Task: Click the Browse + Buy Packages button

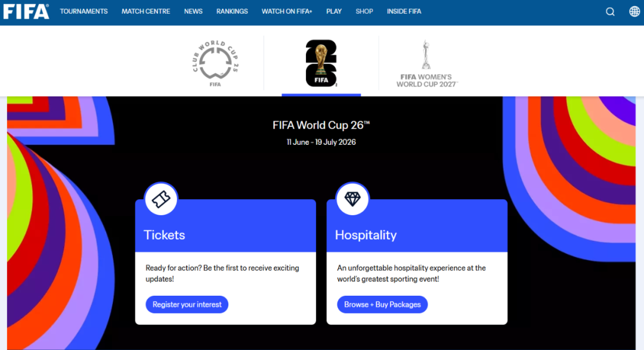Action: tap(382, 305)
